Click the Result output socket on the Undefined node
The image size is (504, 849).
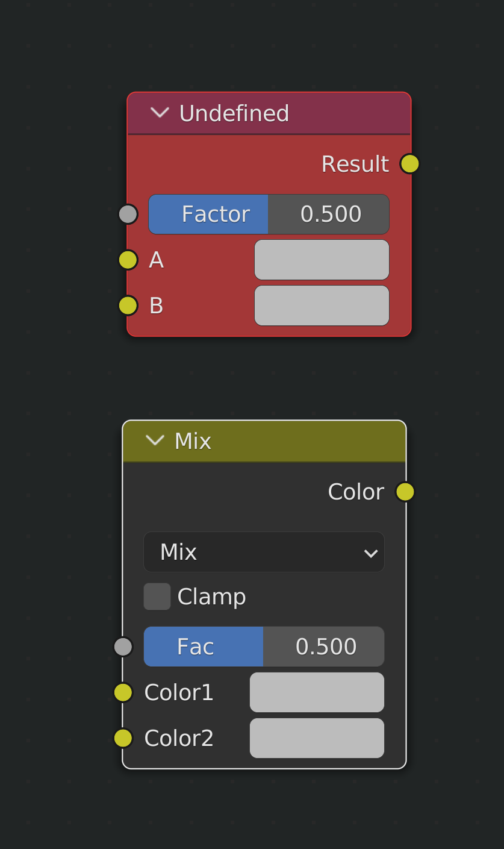click(409, 163)
